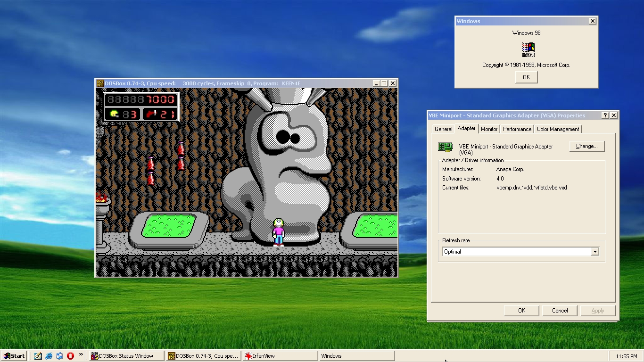Screen dimensions: 644x362
Task: Close the DOSBox KEEN4E window
Action: click(392, 83)
